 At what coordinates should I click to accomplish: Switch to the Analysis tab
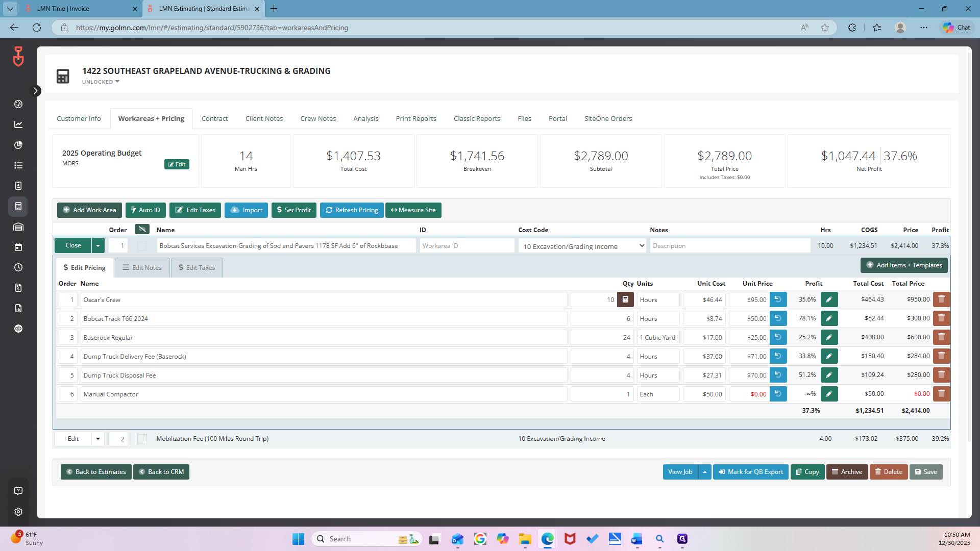(x=366, y=118)
